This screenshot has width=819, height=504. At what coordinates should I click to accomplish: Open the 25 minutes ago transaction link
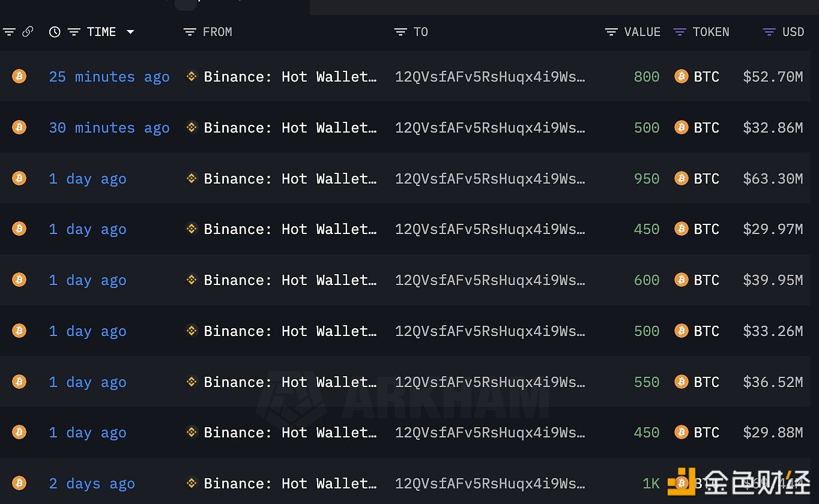click(x=109, y=77)
